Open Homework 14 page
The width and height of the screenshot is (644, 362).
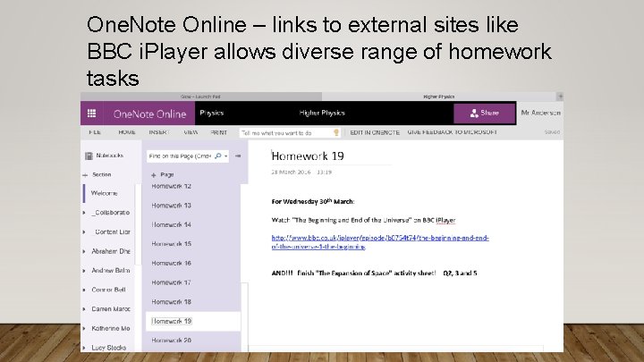[171, 224]
